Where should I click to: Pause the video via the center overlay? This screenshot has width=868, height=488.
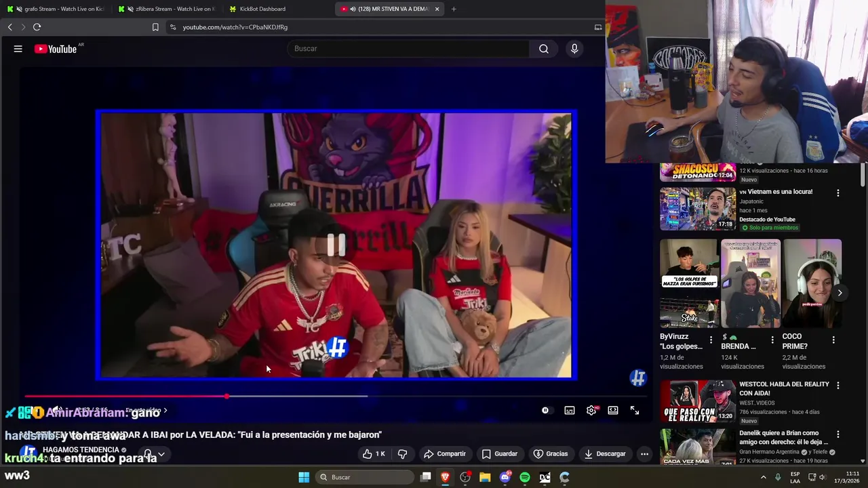pyautogui.click(x=336, y=245)
